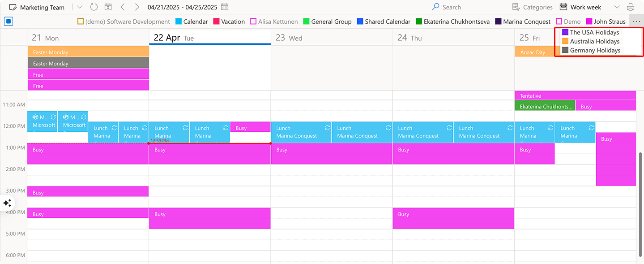Image resolution: width=644 pixels, height=264 pixels.
Task: Refresh the calendar with the reload icon
Action: pyautogui.click(x=94, y=7)
